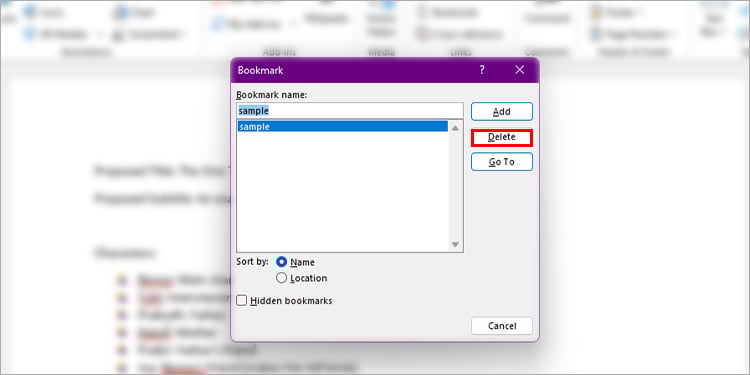Viewport: 750px width, 375px height.
Task: Click the bookmark list scroll down arrow
Action: [x=455, y=244]
